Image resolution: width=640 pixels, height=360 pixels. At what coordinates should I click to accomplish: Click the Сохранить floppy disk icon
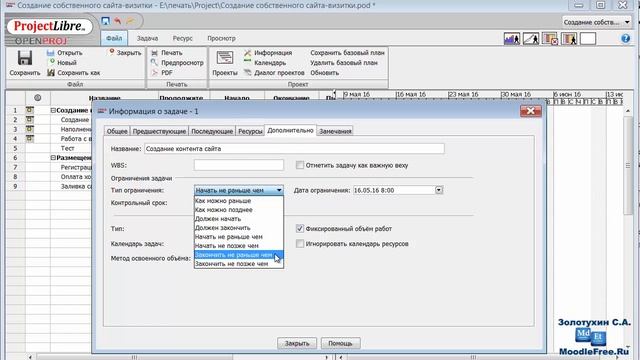point(24,58)
